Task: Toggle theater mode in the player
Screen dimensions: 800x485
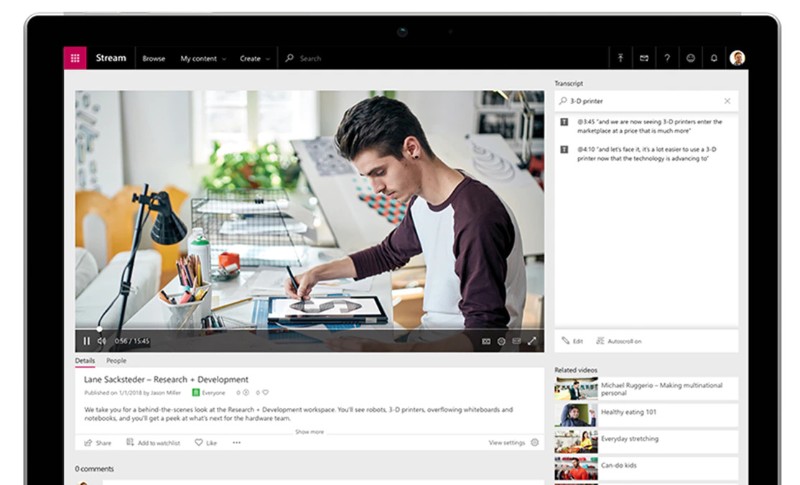Action: point(516,341)
